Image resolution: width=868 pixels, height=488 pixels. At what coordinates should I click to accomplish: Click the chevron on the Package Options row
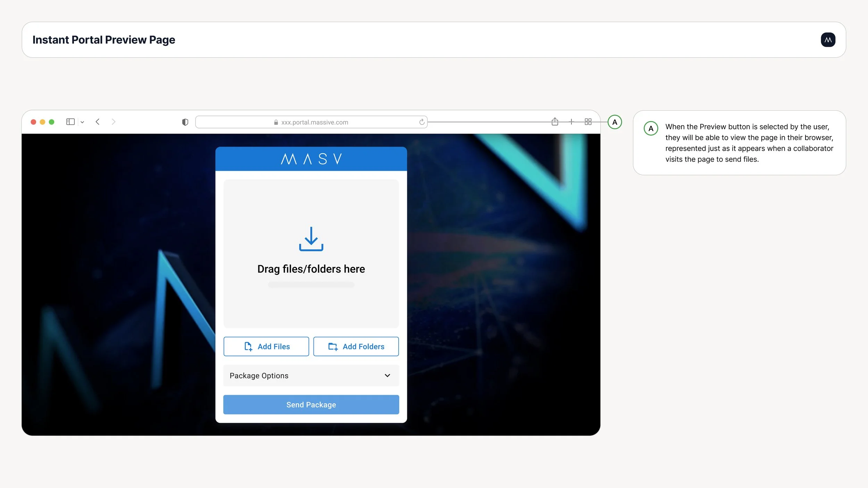(x=387, y=376)
